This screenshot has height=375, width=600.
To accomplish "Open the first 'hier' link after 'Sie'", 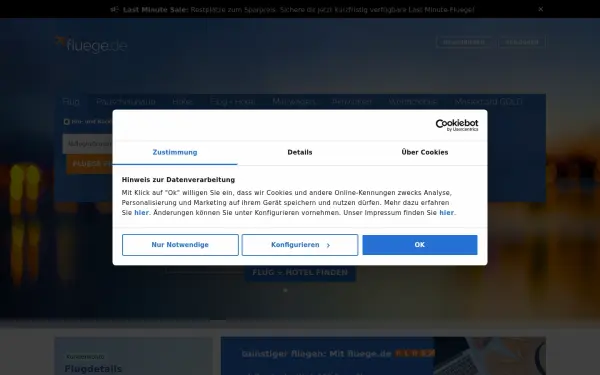I will (141, 213).
